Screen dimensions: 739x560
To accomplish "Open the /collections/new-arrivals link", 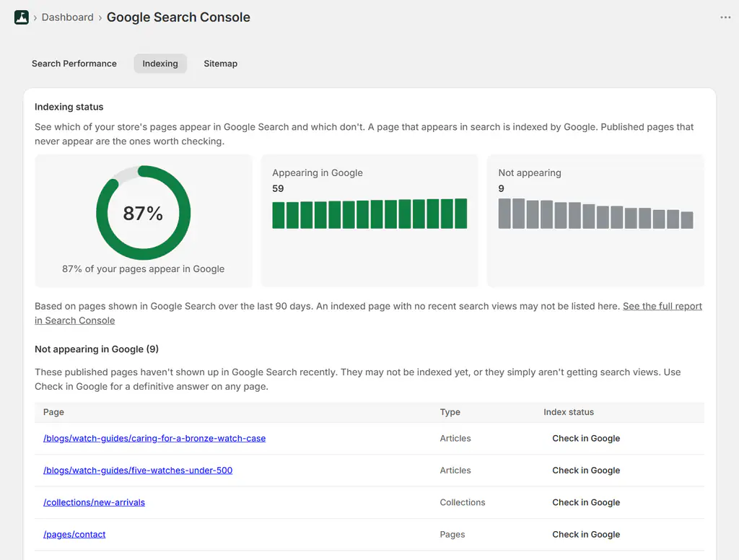I will (x=95, y=502).
